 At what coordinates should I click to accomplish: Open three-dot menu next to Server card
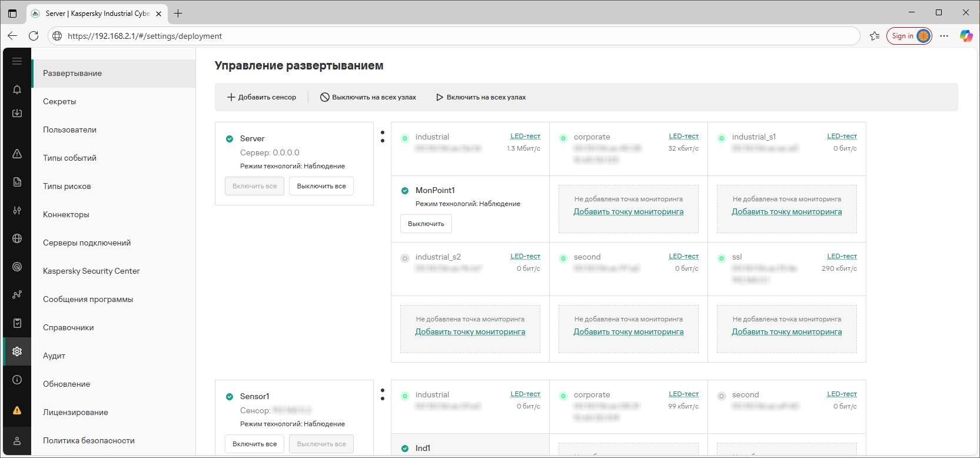(383, 137)
